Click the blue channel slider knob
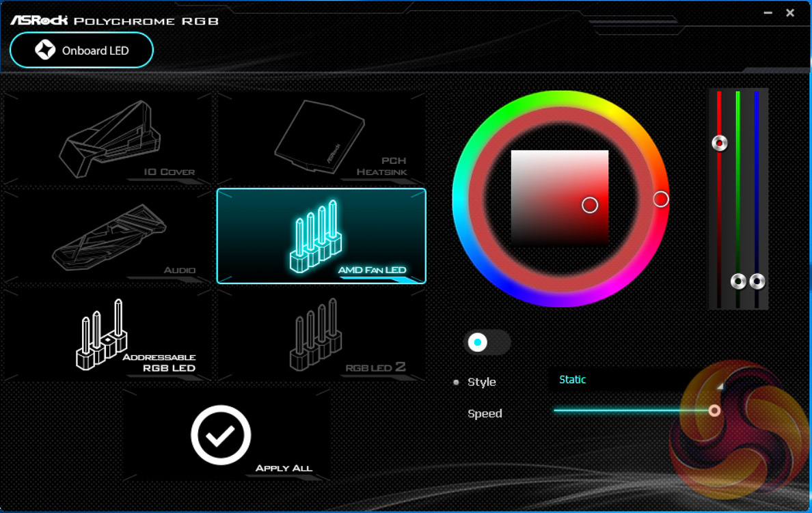Image resolution: width=812 pixels, height=513 pixels. tap(757, 281)
